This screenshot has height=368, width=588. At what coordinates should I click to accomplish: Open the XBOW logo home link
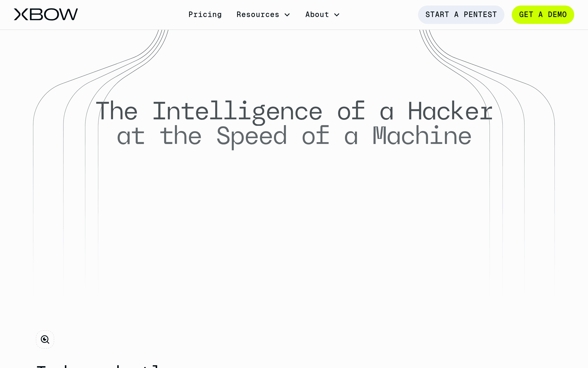[46, 14]
